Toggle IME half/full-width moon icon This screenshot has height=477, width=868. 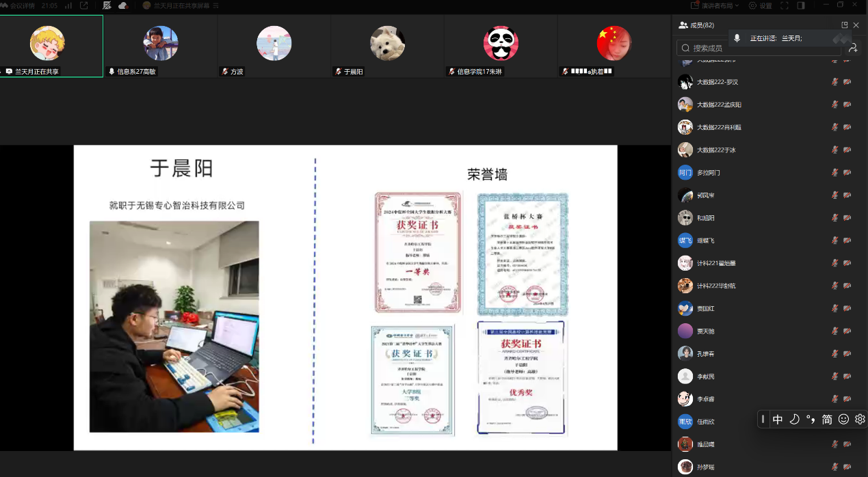(794, 419)
